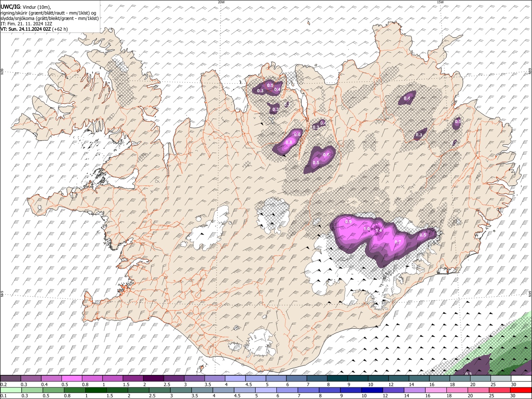
Task: Select snow legend swatch from 0.2 to 0.3
Action: 10,378
